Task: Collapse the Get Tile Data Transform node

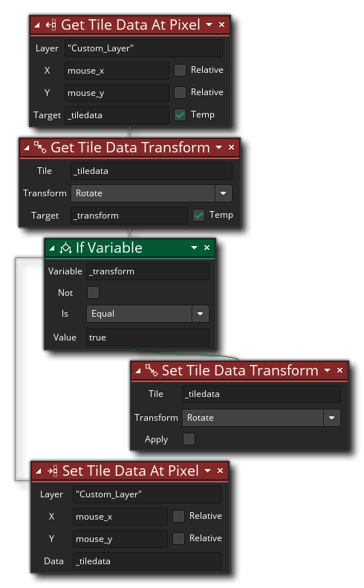Action: 27,148
